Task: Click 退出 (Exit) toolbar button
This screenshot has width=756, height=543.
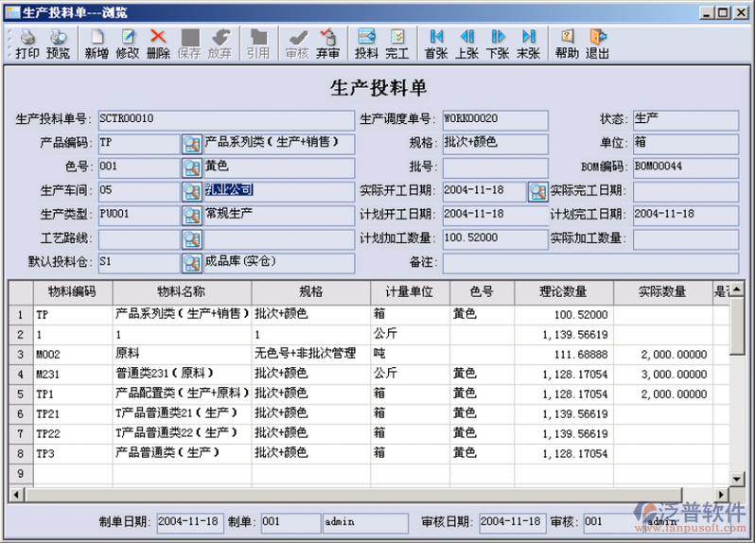Action: pyautogui.click(x=597, y=43)
